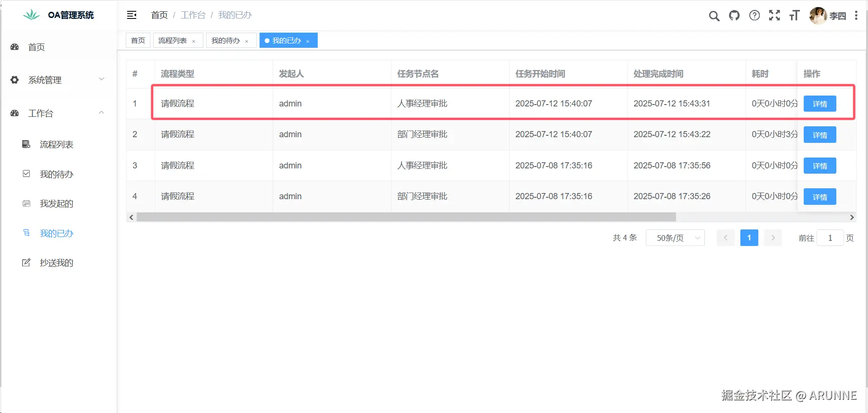Screen dimensions: 868x413
Task: Click 工作台 in the breadcrumb
Action: (x=193, y=15)
